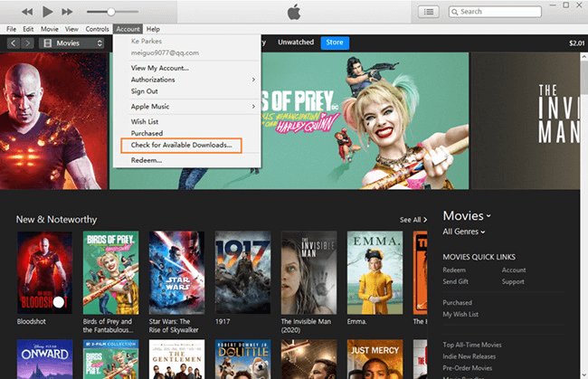Click the fast-forward playback icon
The width and height of the screenshot is (588, 379).
pyautogui.click(x=67, y=12)
